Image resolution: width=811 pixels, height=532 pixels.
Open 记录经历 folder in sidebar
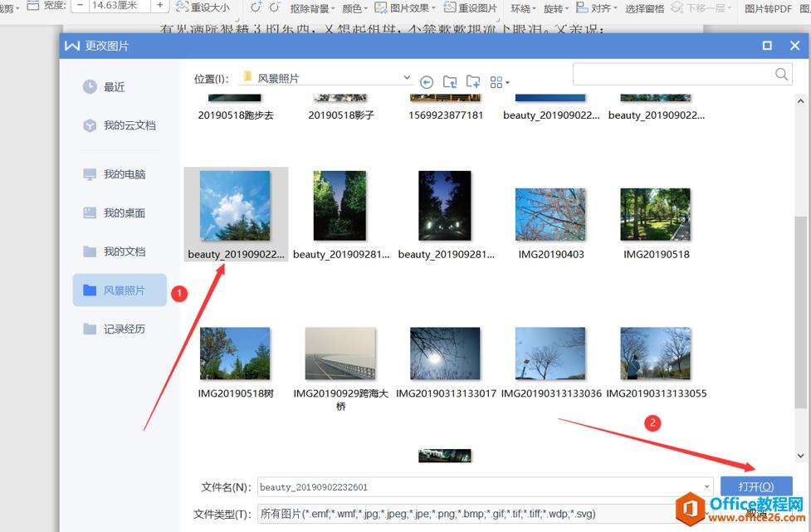pos(115,329)
